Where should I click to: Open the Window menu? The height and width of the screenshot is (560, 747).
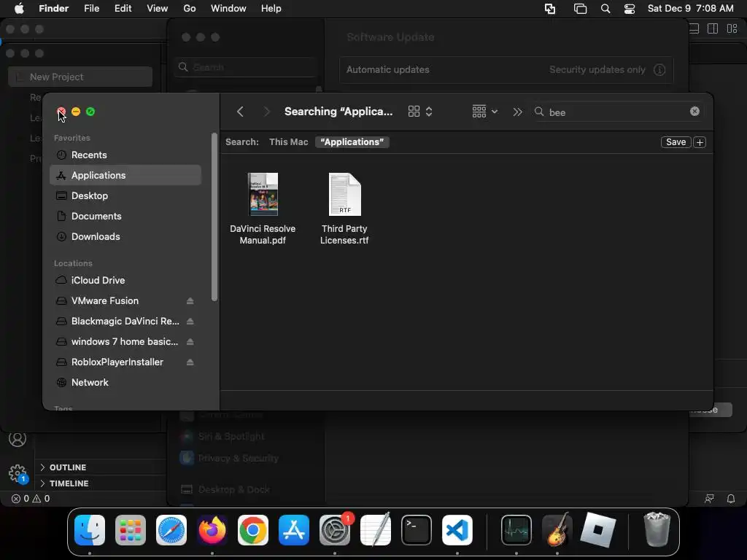coord(228,9)
